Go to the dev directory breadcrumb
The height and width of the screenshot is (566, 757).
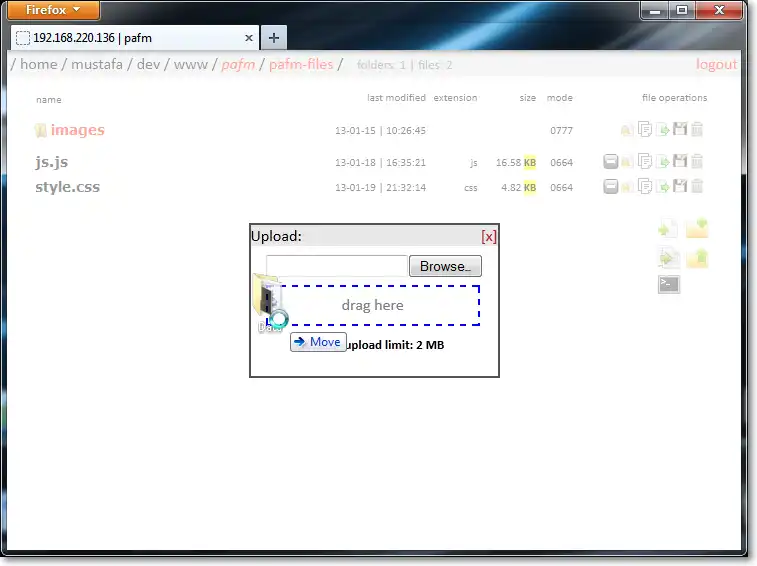tap(148, 64)
